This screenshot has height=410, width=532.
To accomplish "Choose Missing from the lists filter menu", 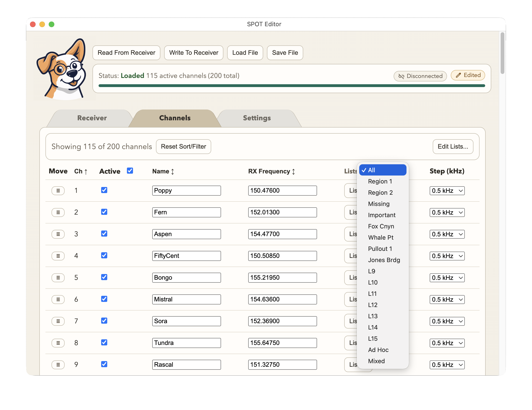I will [x=383, y=204].
